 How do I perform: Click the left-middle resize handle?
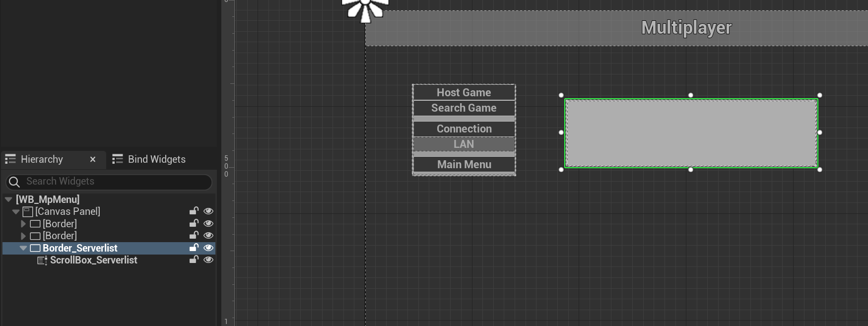pyautogui.click(x=561, y=132)
